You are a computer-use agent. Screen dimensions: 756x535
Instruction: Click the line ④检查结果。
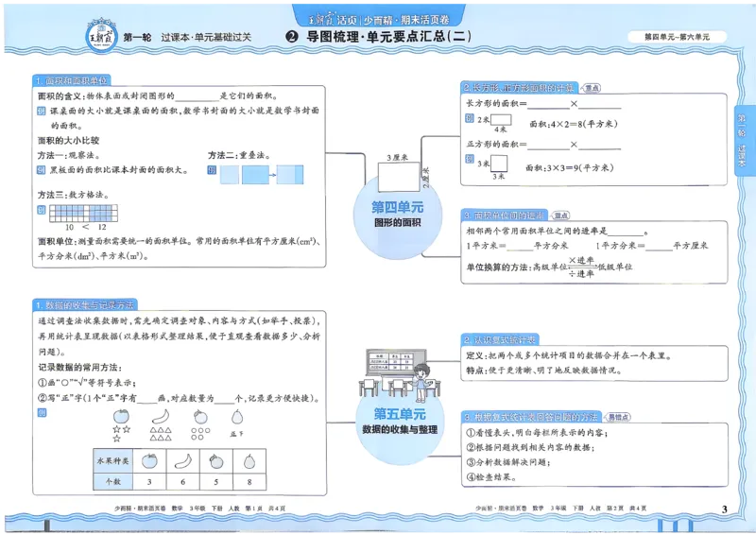point(491,477)
